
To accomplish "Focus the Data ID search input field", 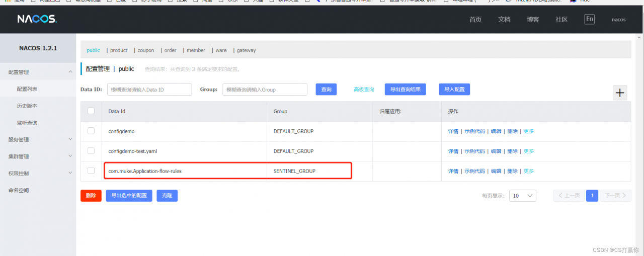I will (149, 89).
